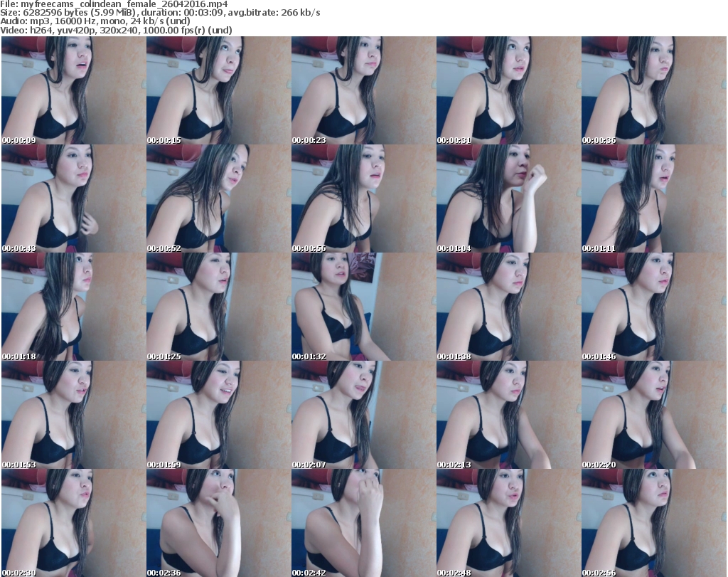Select the last frame, stamped 00:02:56
The image size is (728, 577).
point(654,523)
